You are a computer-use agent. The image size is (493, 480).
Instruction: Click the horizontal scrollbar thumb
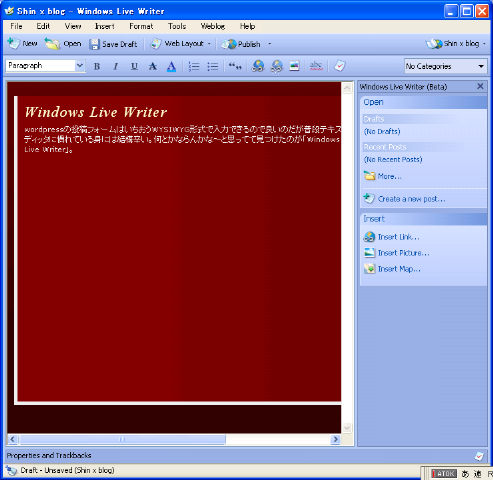[x=122, y=439]
